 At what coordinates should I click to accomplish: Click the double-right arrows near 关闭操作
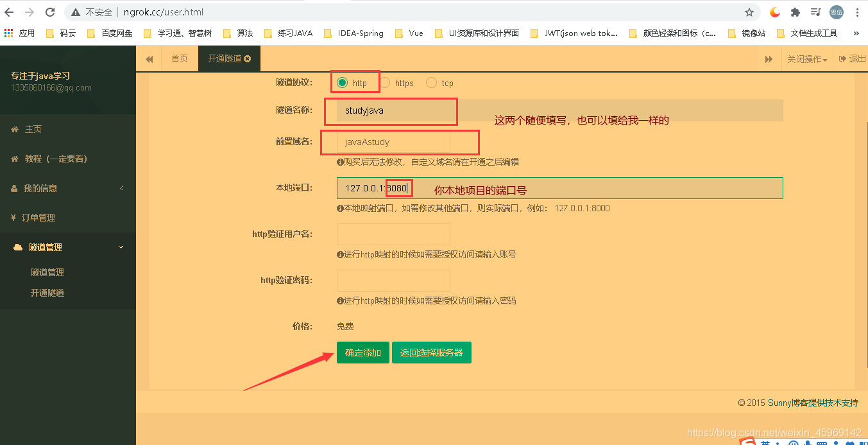(769, 58)
